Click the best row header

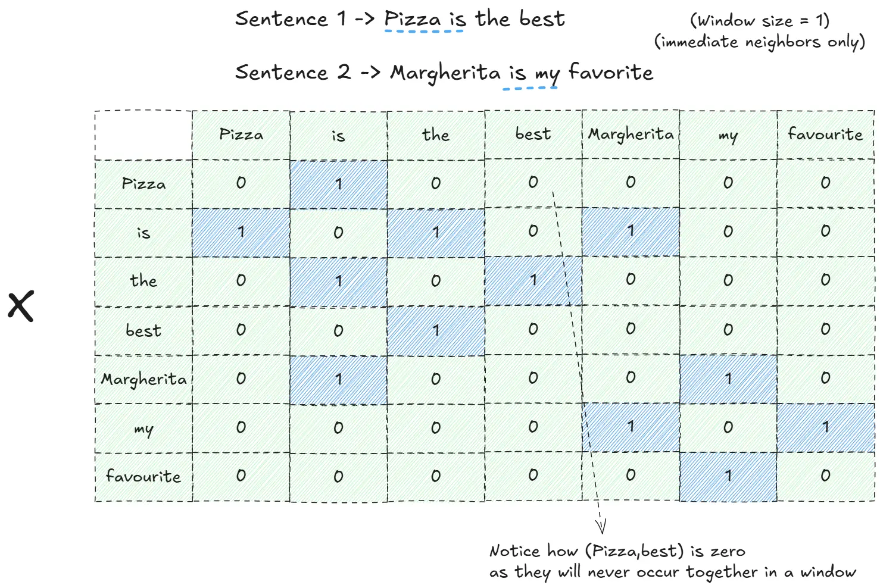(143, 331)
